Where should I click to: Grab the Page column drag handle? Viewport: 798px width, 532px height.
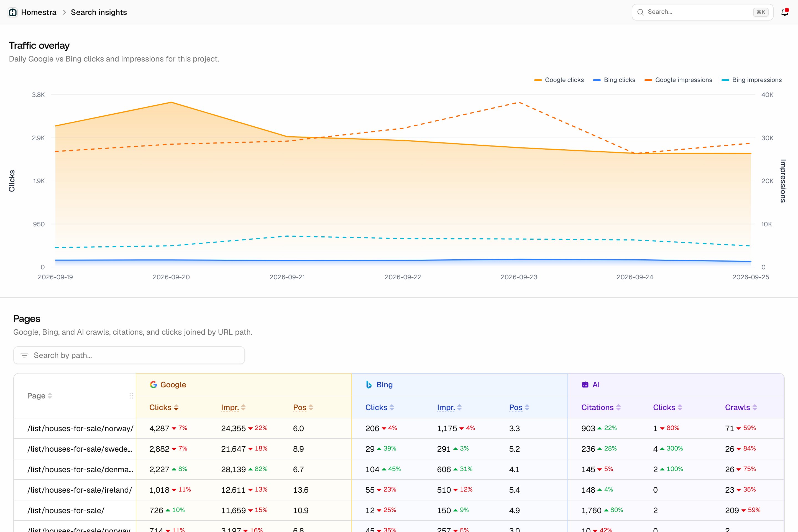[131, 396]
